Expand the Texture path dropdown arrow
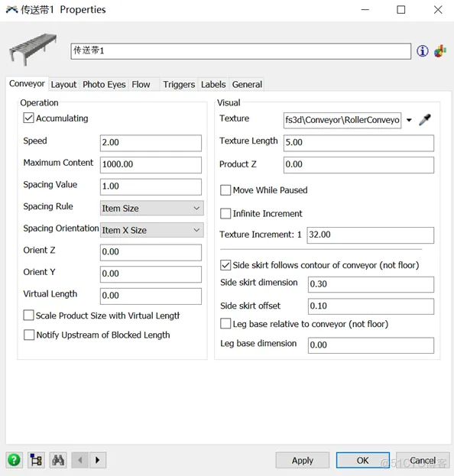The height and width of the screenshot is (476, 454). pyautogui.click(x=409, y=120)
